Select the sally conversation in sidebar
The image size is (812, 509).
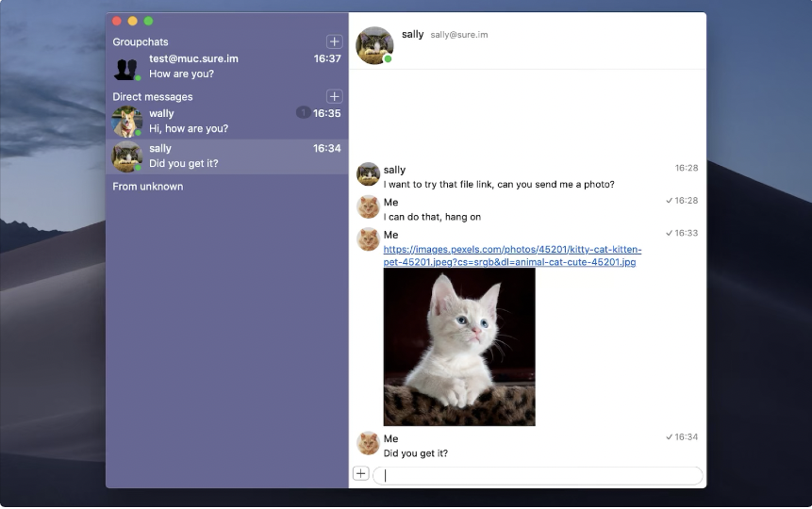click(227, 156)
